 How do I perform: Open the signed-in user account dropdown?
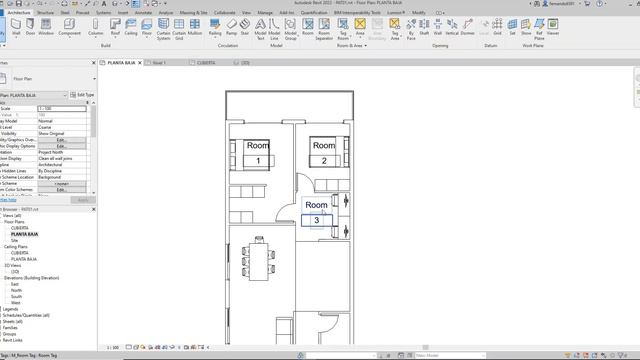click(x=580, y=4)
